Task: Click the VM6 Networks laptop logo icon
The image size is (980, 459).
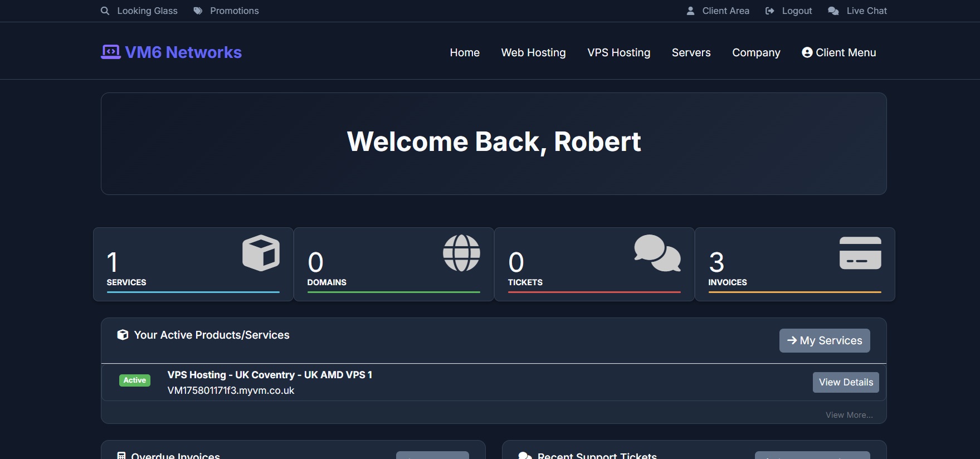Action: 110,52
